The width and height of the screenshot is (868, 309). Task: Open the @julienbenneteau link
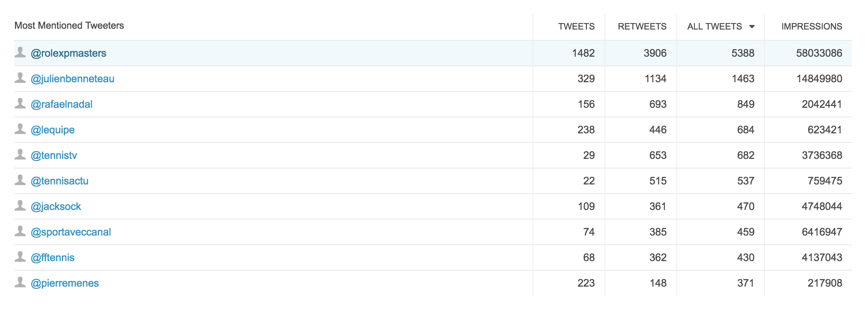click(72, 79)
